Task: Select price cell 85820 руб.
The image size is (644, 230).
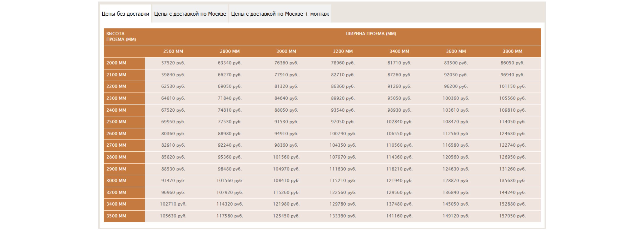Action: [173, 157]
